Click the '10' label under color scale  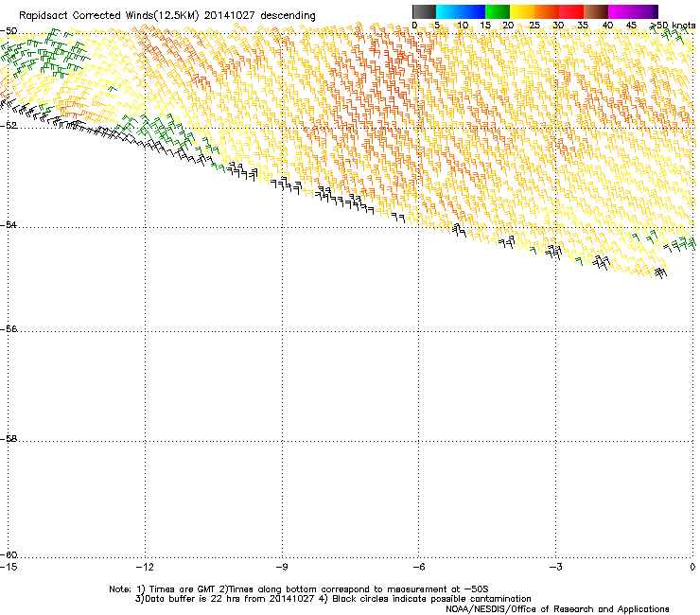pyautogui.click(x=463, y=26)
